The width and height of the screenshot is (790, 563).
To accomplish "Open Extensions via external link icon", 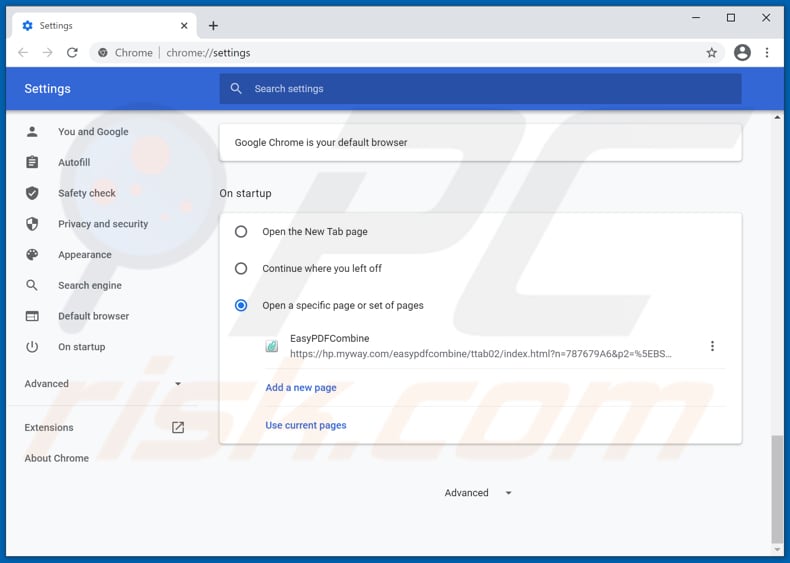I will tap(178, 427).
